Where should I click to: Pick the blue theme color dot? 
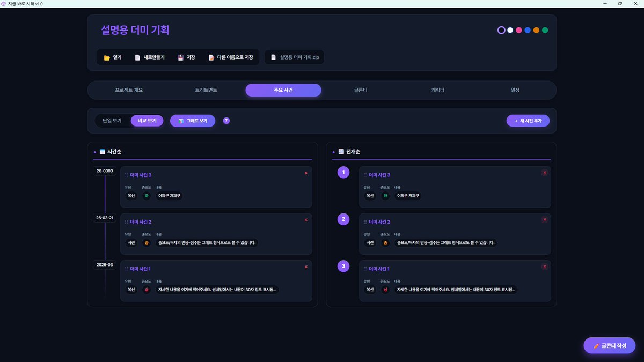(528, 30)
